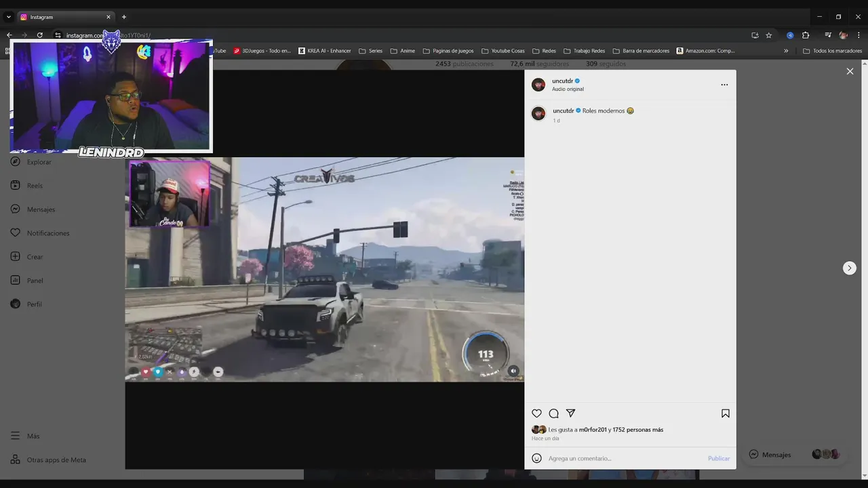The image size is (868, 488).
Task: Open Mensajes in Instagram sidebar
Action: (x=33, y=209)
